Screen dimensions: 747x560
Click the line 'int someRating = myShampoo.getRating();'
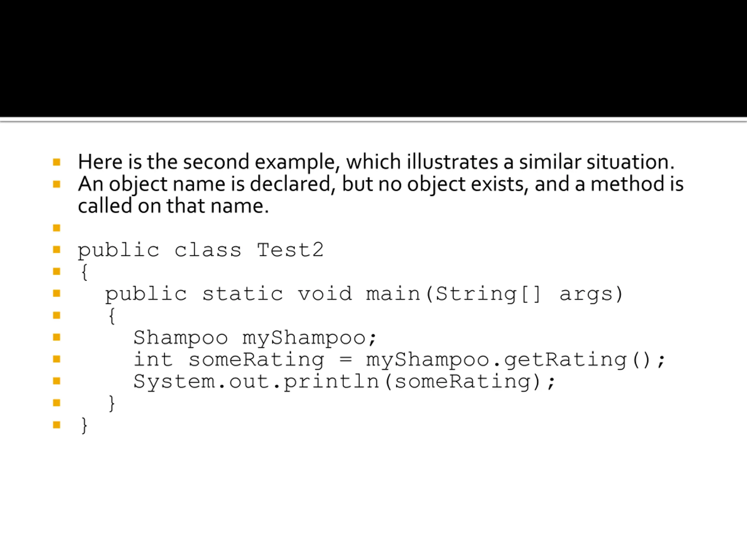[x=399, y=360]
